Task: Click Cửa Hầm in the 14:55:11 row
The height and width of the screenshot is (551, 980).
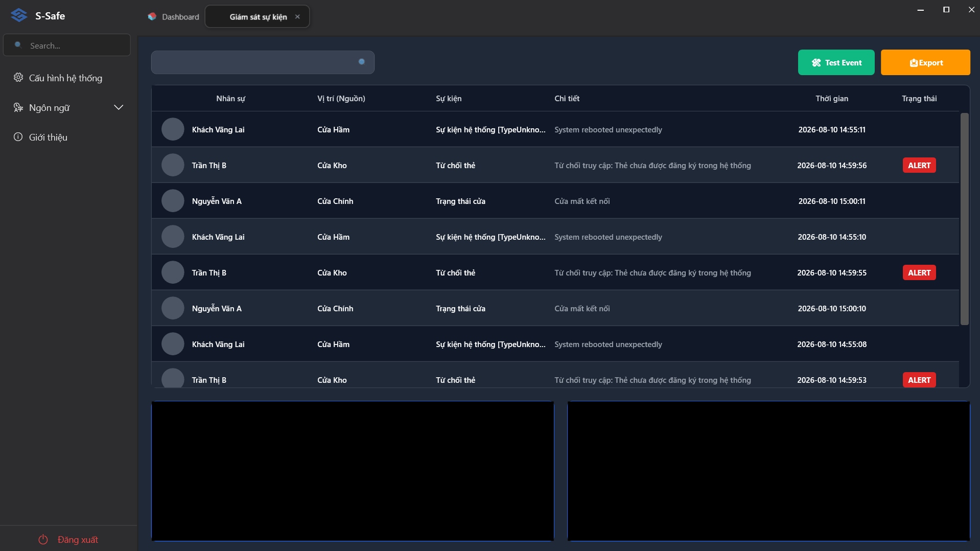Action: 333,129
